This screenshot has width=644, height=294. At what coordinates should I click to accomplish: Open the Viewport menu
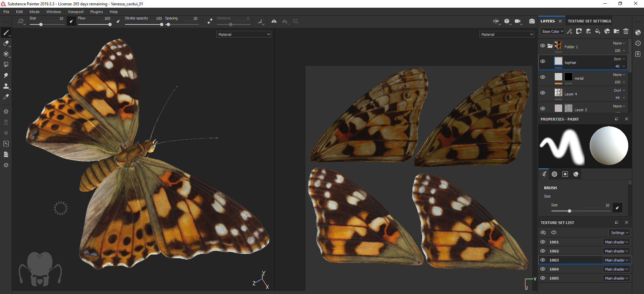point(75,12)
